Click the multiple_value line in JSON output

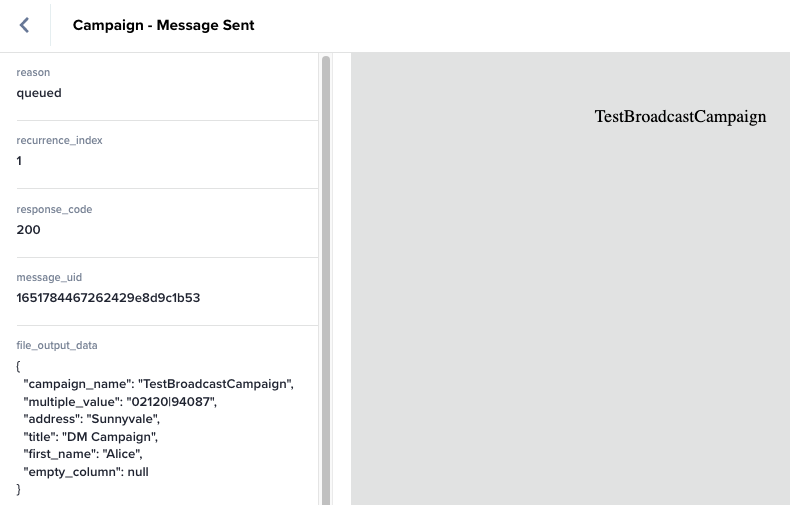120,402
